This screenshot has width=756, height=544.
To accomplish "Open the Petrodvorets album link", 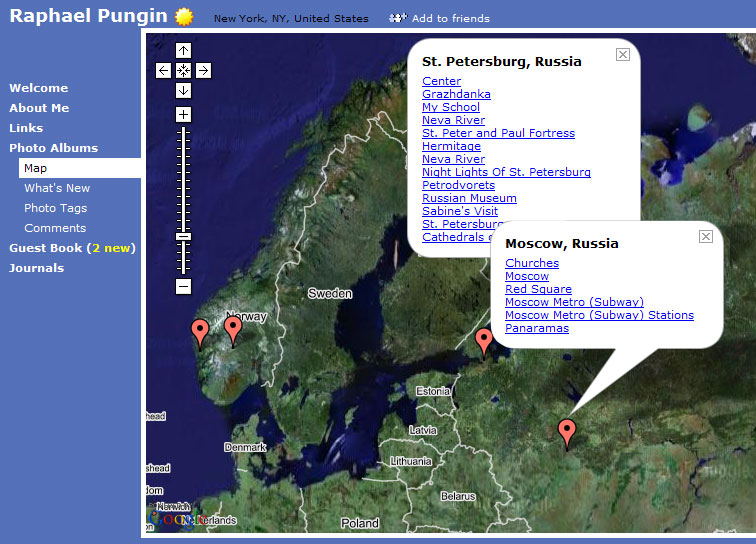I will point(459,185).
